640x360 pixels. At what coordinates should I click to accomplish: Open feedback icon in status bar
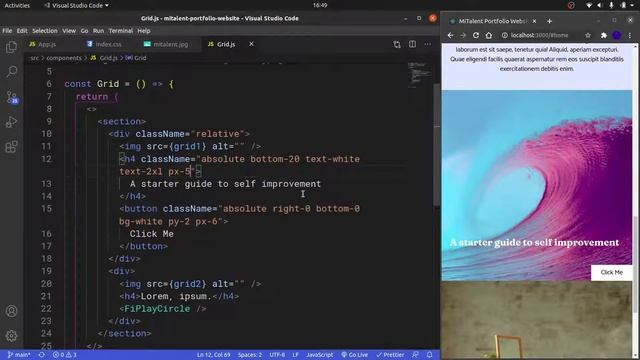[x=416, y=355]
